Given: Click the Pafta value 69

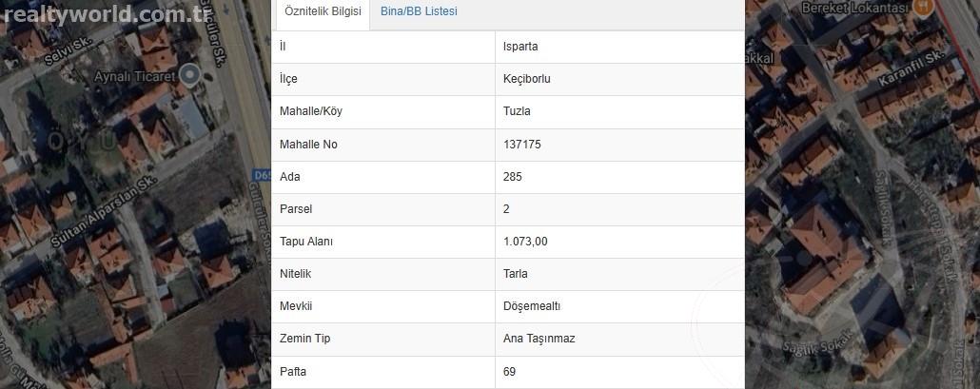Looking at the screenshot, I should (x=509, y=372).
